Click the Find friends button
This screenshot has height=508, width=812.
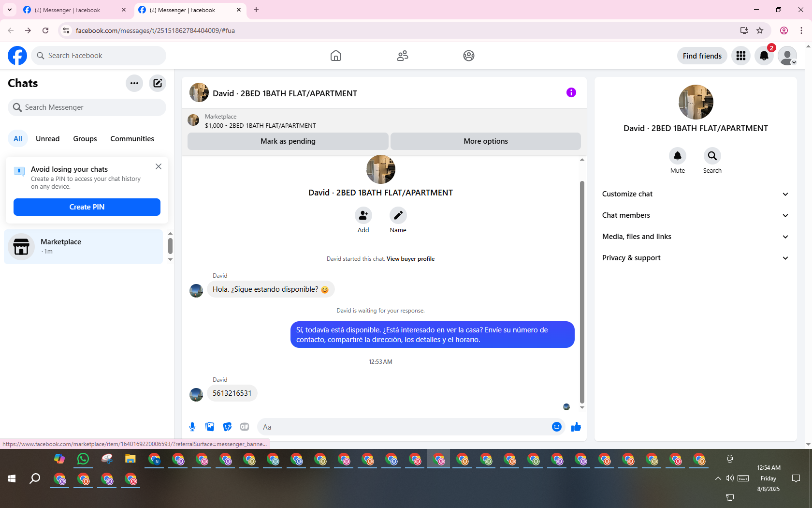pyautogui.click(x=702, y=56)
